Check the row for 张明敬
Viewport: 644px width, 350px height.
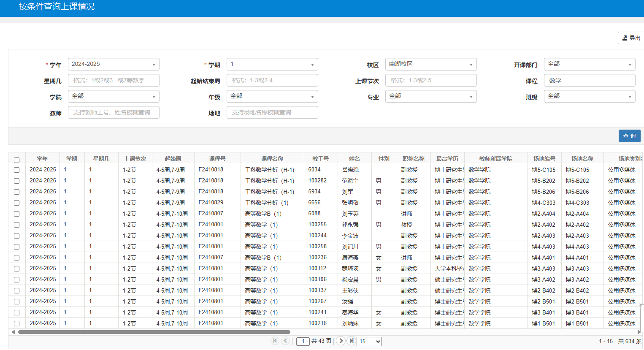point(16,203)
